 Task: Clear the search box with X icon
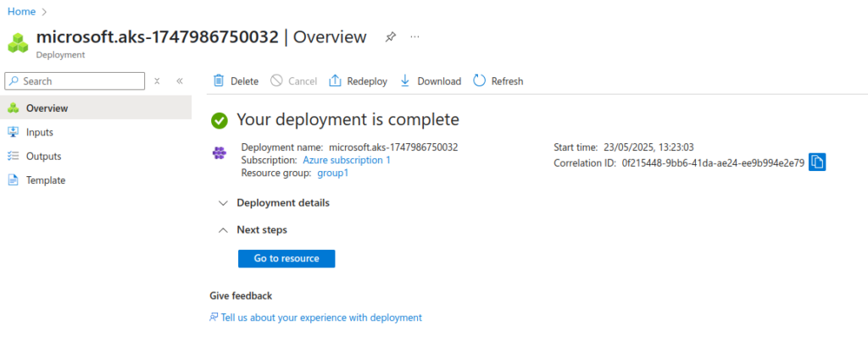pos(157,81)
